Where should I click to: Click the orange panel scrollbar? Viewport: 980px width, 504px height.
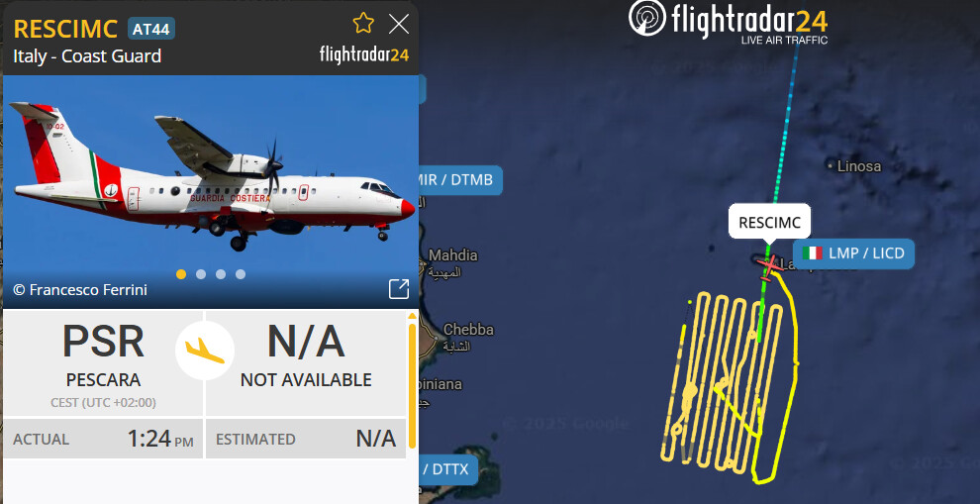412,382
